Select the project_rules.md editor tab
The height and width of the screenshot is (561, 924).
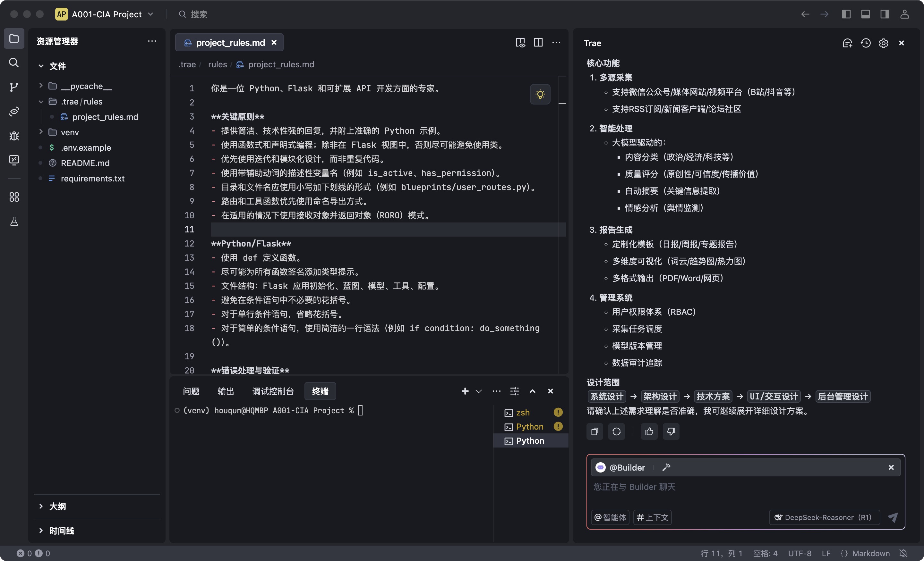click(229, 43)
